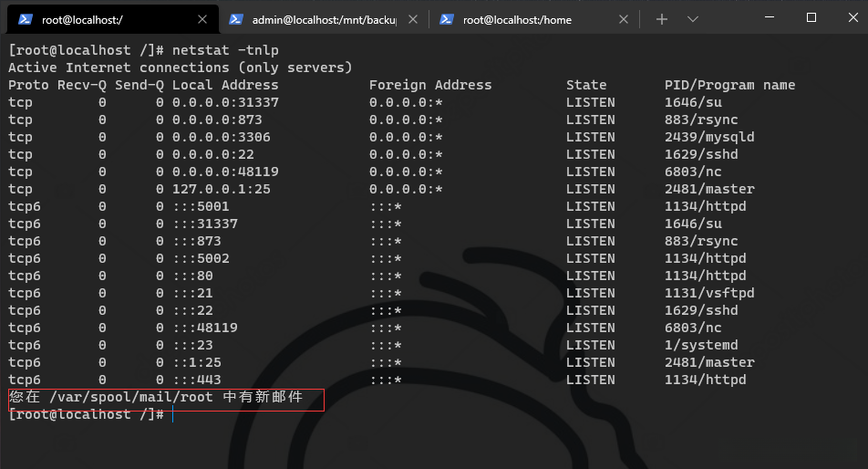
Task: Click local address :::80
Action: (x=192, y=276)
